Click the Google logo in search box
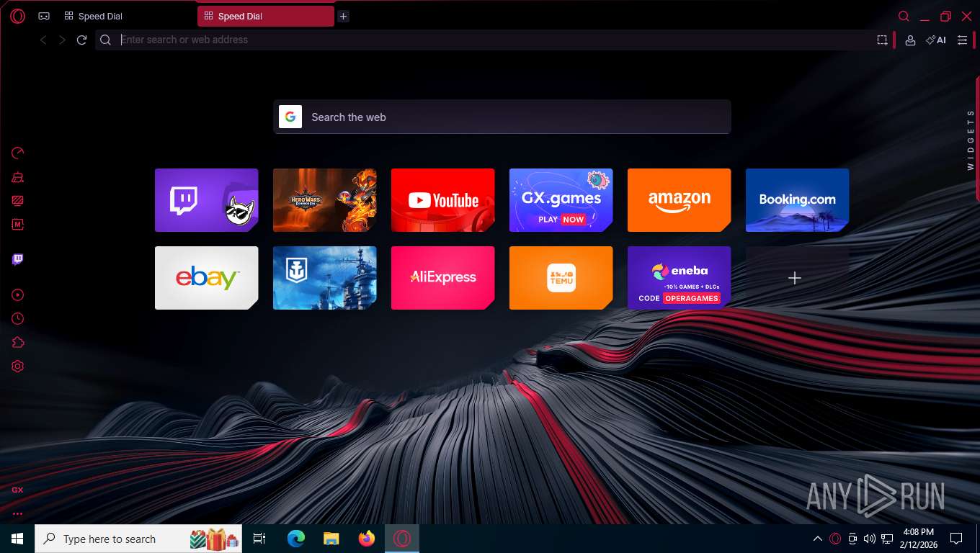The height and width of the screenshot is (553, 980). pos(290,117)
